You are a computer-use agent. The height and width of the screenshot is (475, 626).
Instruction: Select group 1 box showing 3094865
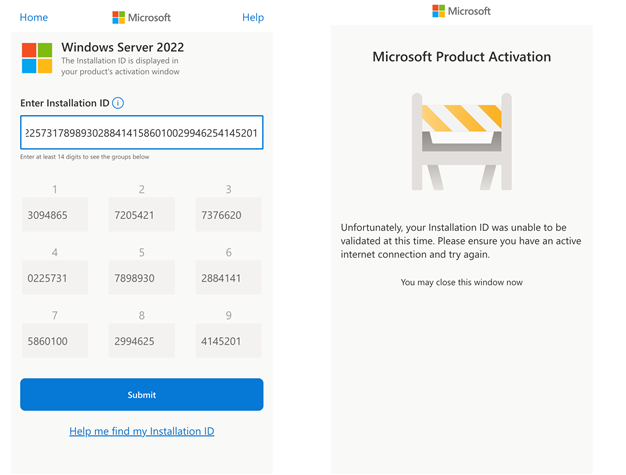point(55,215)
